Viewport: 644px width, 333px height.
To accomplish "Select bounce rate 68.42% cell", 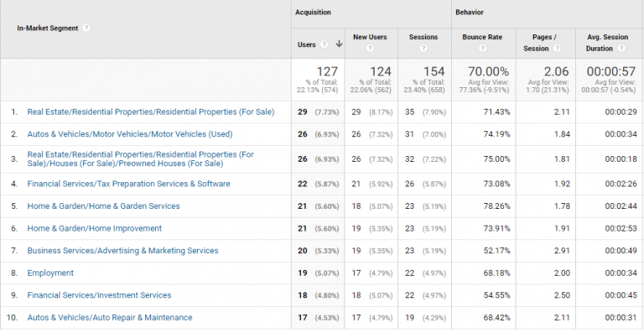I will [497, 317].
